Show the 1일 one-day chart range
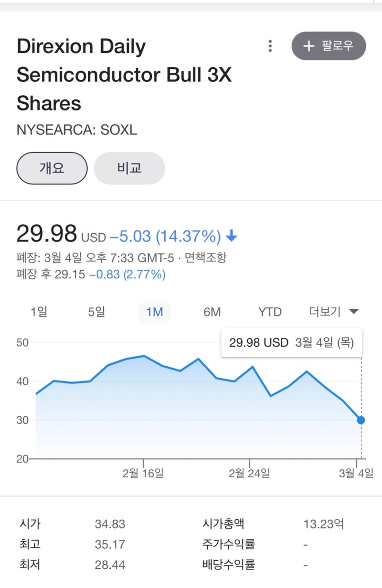Viewport: 382px width, 588px height. click(39, 312)
